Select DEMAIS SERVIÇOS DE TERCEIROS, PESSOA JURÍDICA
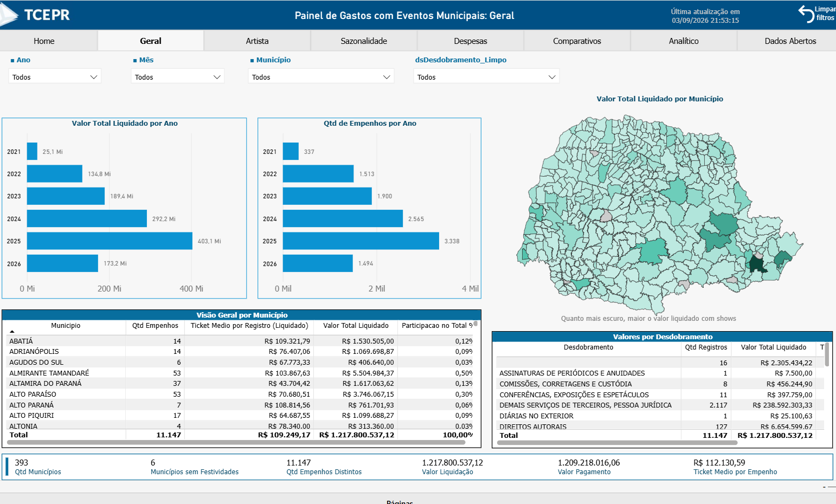Viewport: 836px width, 504px height. click(x=660, y=405)
